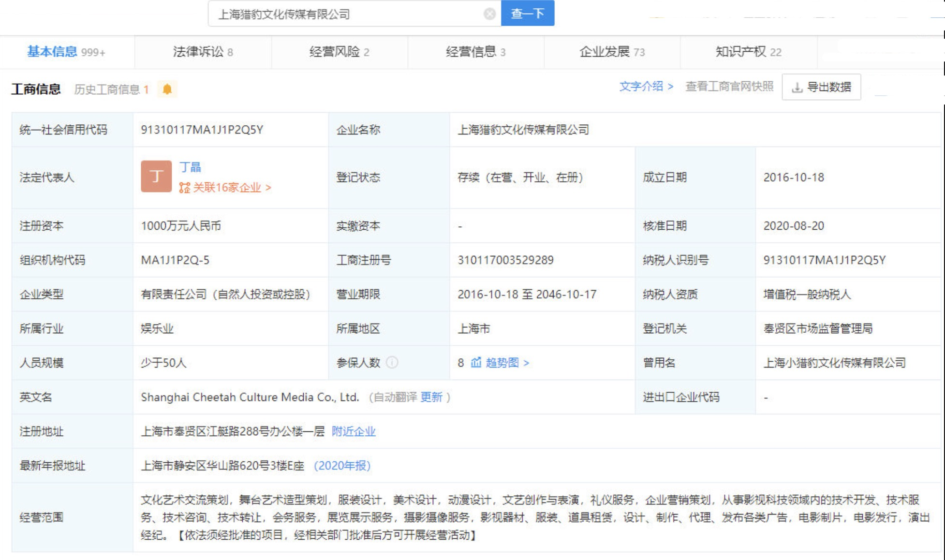This screenshot has width=945, height=560.
Task: Click the chart icon next to insured count 8
Action: click(x=476, y=363)
